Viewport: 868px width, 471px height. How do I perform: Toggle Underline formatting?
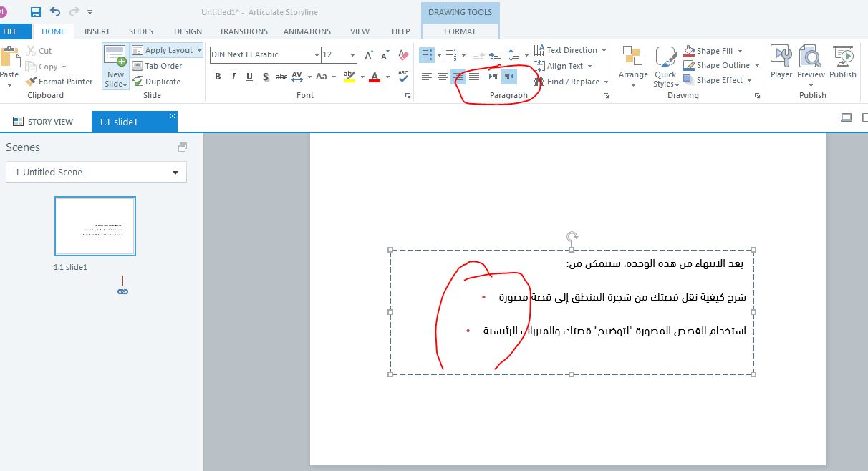click(249, 77)
